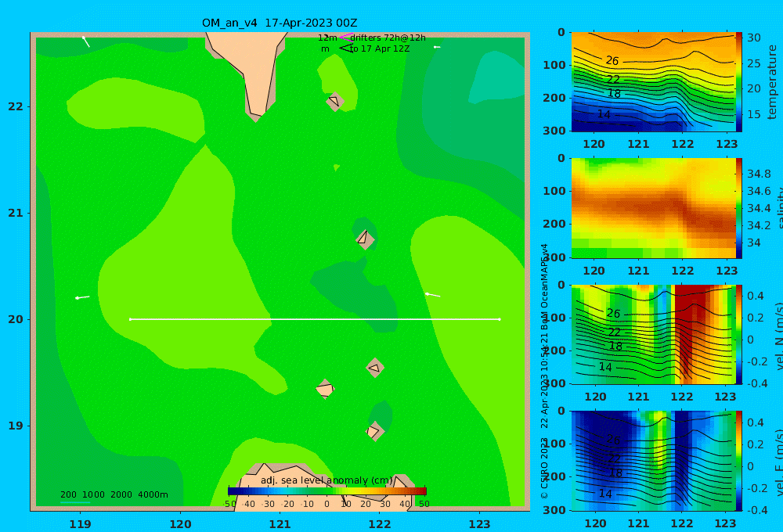The height and width of the screenshot is (532, 783).
Task: Click the longitude label 123 under the main map
Action: pyautogui.click(x=480, y=524)
